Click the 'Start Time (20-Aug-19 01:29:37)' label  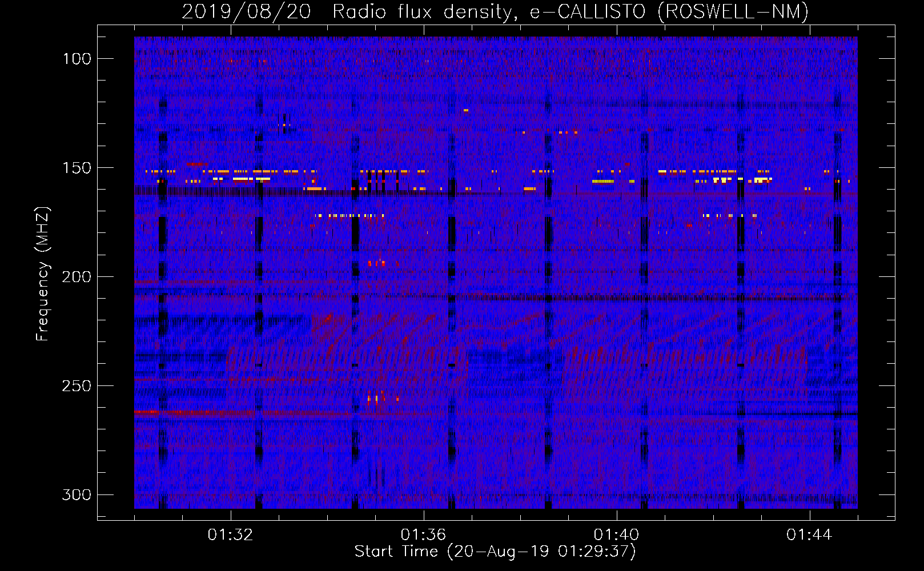(x=495, y=552)
